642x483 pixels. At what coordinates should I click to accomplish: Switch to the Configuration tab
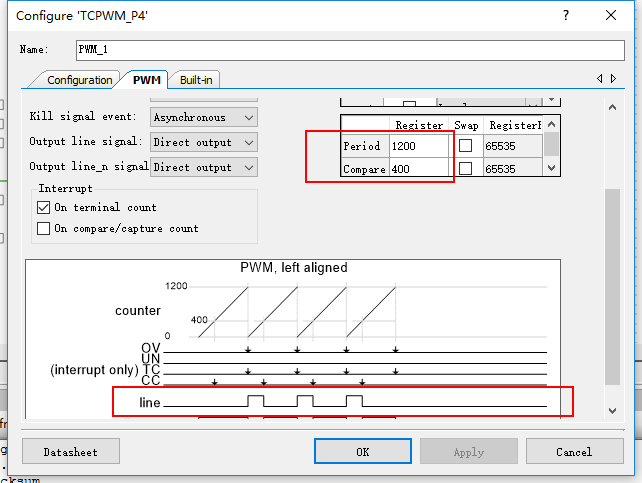pyautogui.click(x=79, y=80)
